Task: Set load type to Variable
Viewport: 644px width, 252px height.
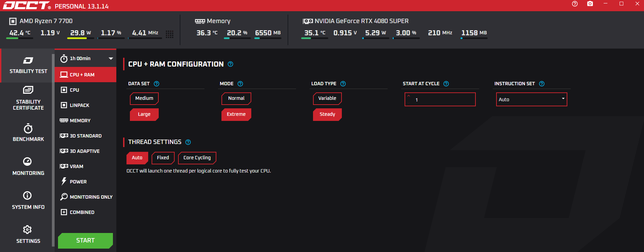Action: point(327,98)
